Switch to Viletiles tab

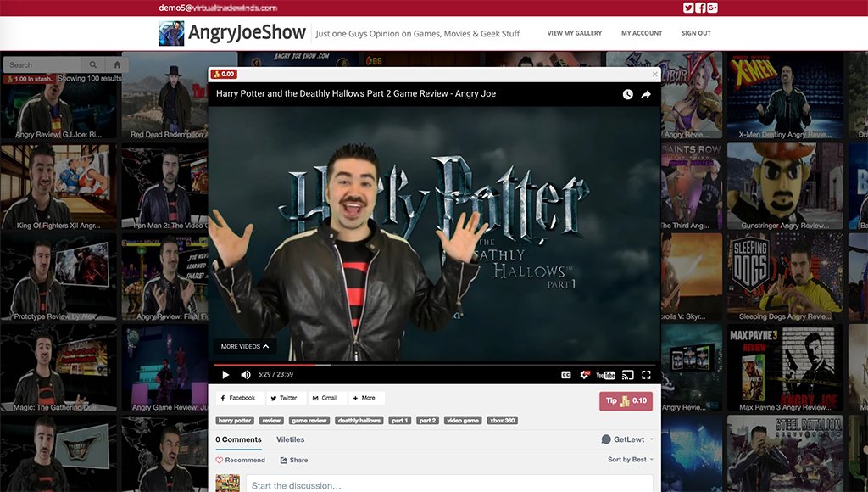[x=291, y=439]
